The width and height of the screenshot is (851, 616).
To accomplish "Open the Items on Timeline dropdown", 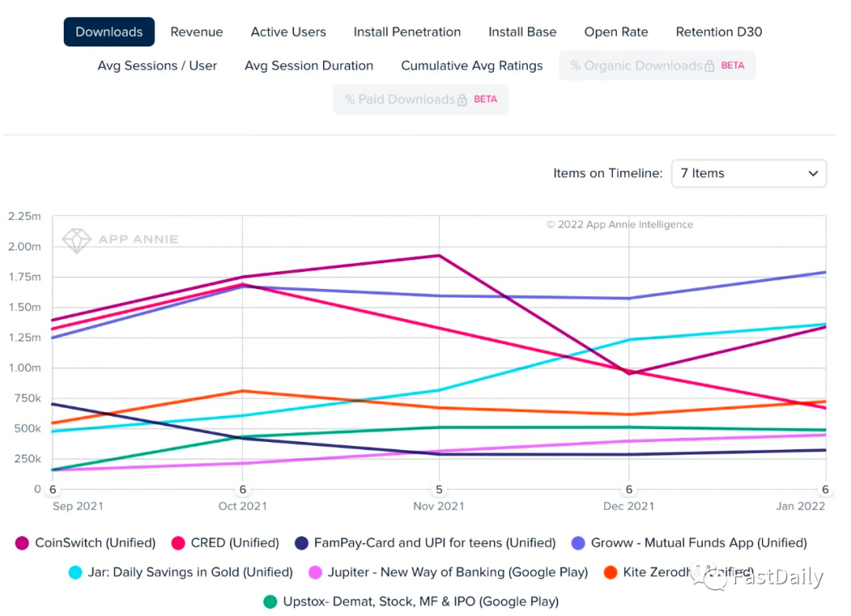I will point(749,173).
